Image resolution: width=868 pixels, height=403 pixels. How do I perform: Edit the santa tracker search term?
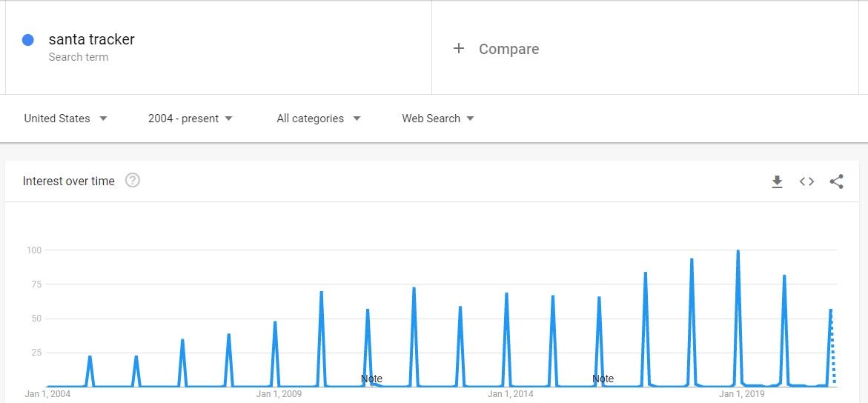click(x=91, y=39)
